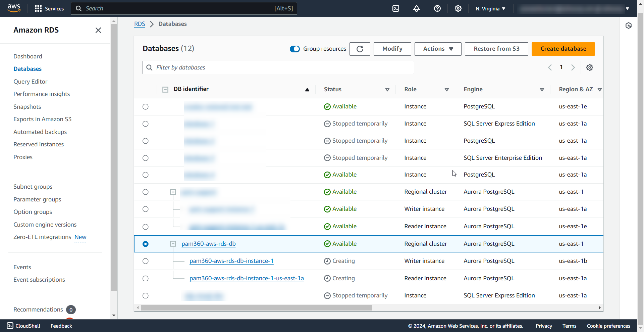Screen dimensions: 644x332
Task: Sort by the Status column arrow
Action: (x=387, y=90)
